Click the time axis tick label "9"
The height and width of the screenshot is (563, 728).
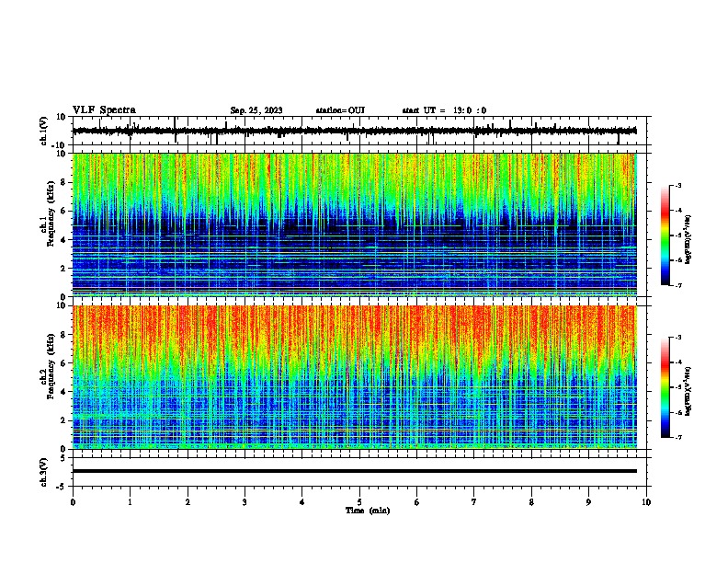pyautogui.click(x=588, y=502)
